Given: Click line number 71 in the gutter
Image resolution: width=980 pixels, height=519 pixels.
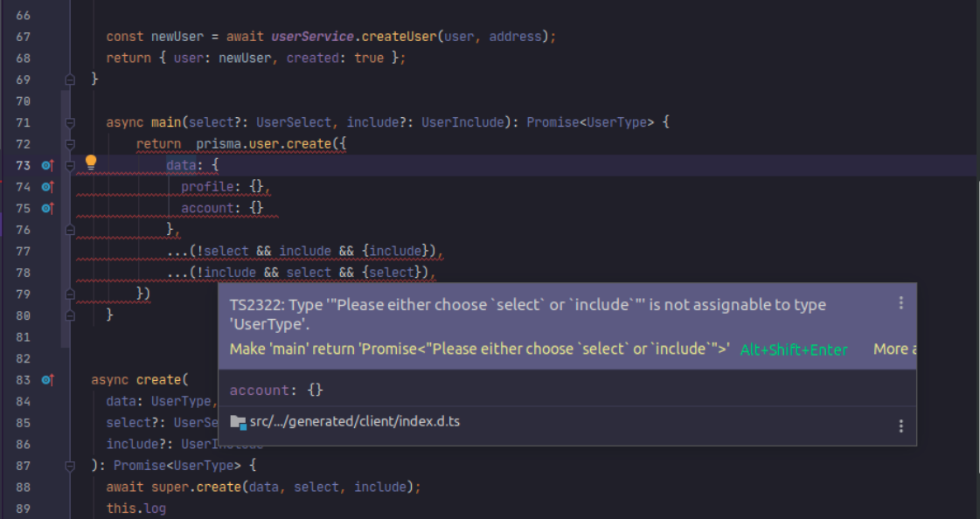Looking at the screenshot, I should click(23, 122).
